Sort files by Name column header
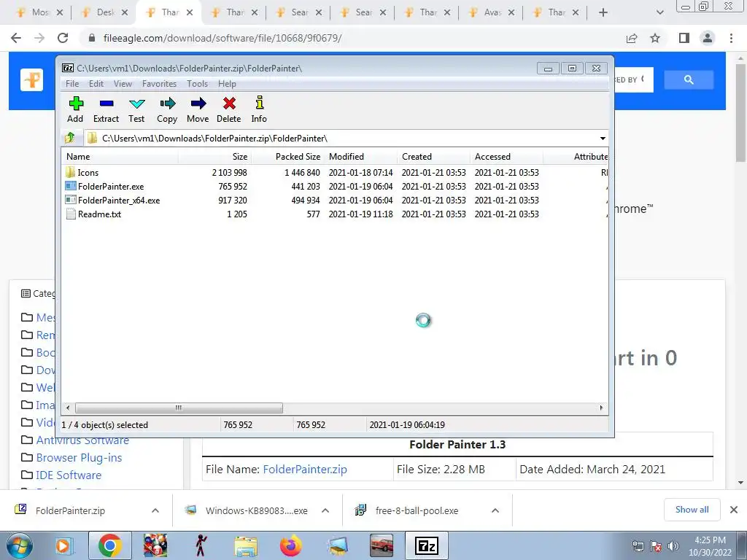This screenshot has width=747, height=560. tap(120, 157)
